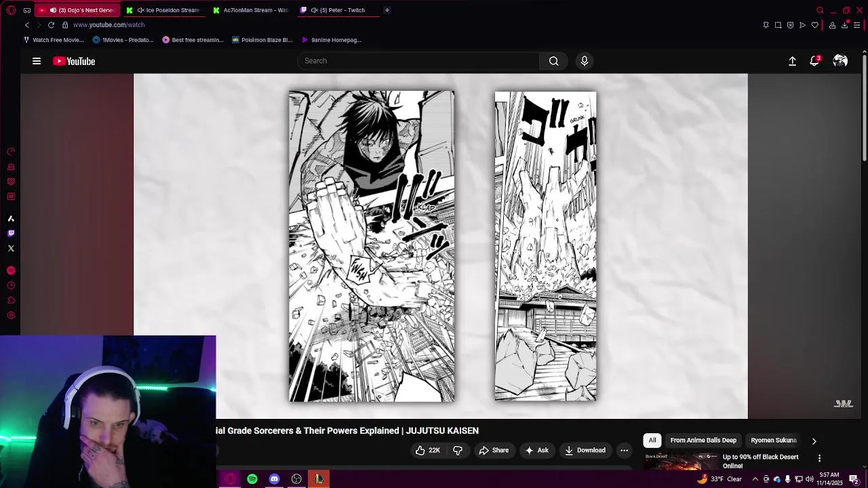The height and width of the screenshot is (488, 868).
Task: Open YouTube account avatar menu
Action: [840, 61]
